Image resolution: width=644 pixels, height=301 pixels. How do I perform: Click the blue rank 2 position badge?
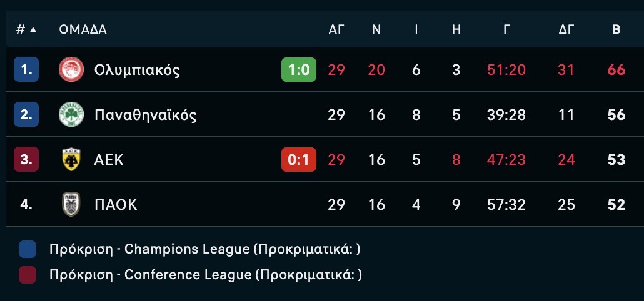[x=26, y=114]
